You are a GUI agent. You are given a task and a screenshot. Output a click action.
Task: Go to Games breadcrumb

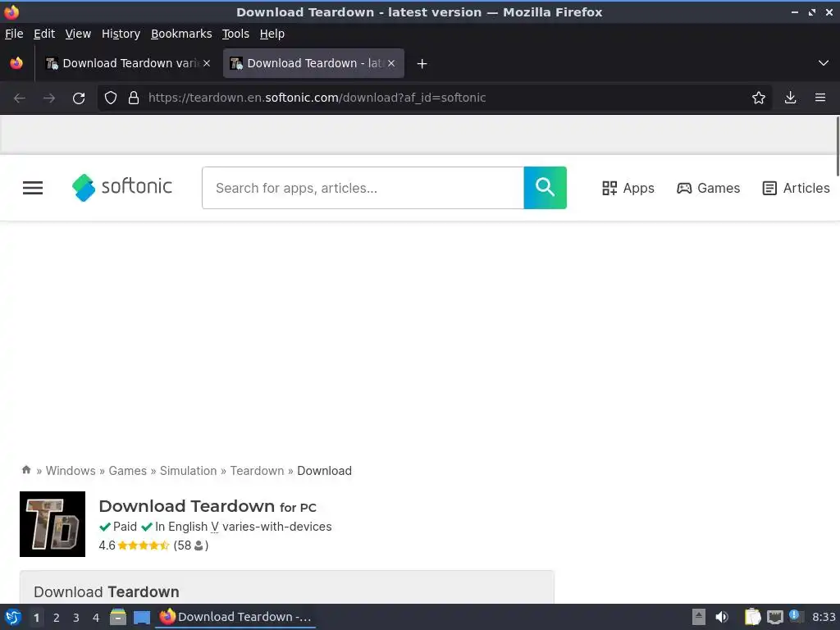[x=127, y=470]
